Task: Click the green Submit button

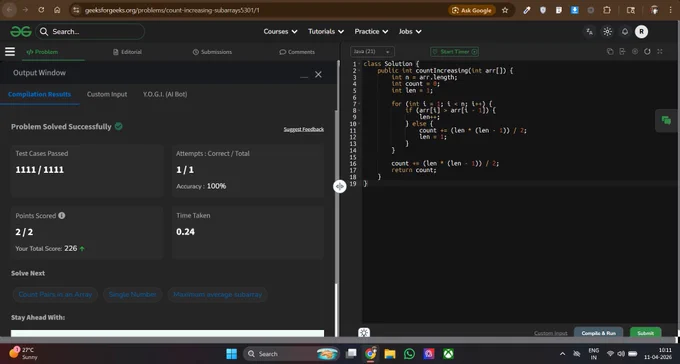Action: click(x=645, y=333)
